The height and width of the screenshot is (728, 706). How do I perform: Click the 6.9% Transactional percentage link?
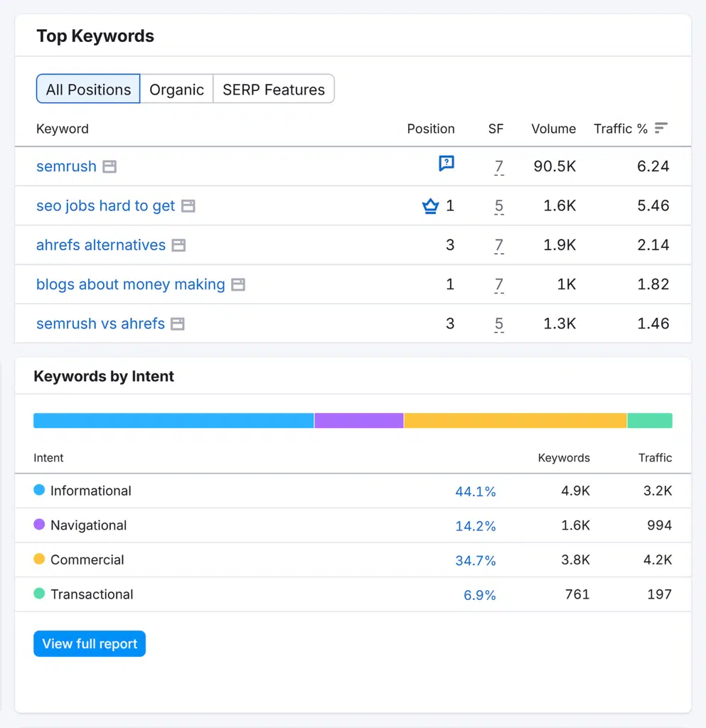[x=479, y=595]
